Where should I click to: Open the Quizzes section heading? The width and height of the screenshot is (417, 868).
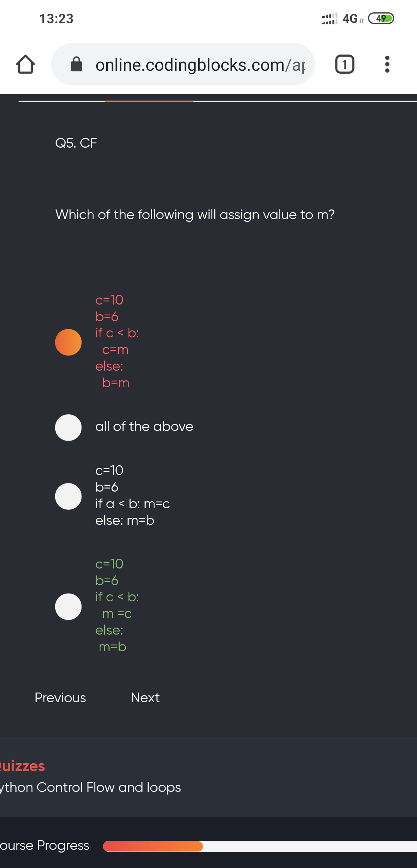coord(22,766)
